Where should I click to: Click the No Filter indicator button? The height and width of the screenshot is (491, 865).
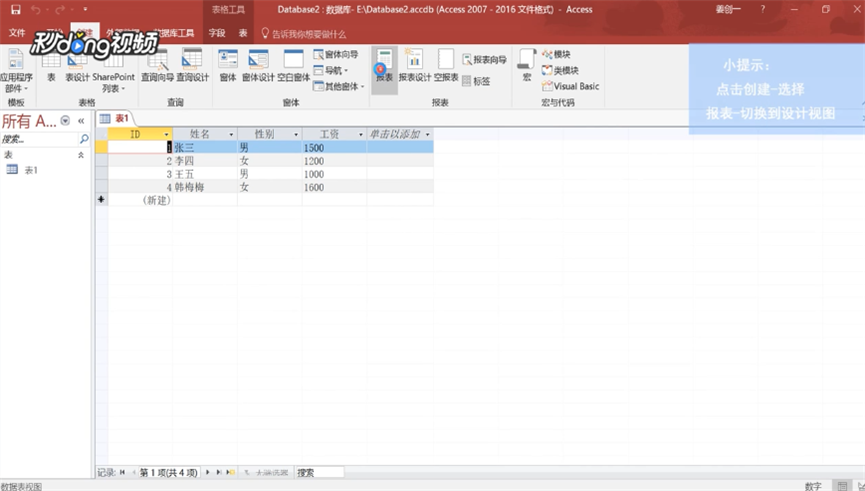pos(266,472)
